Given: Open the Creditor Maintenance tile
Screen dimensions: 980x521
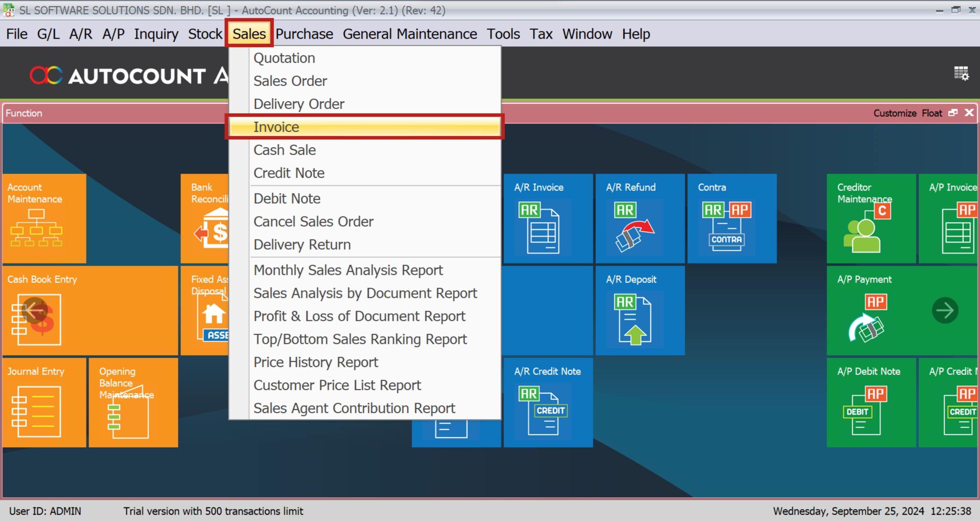Looking at the screenshot, I should 871,218.
